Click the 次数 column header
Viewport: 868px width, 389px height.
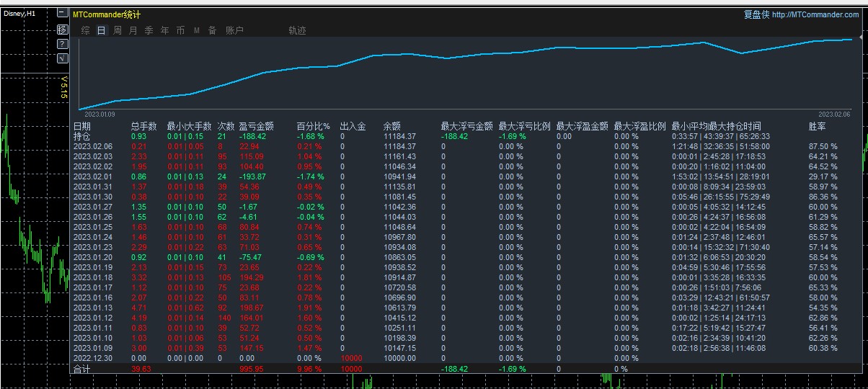pyautogui.click(x=226, y=126)
